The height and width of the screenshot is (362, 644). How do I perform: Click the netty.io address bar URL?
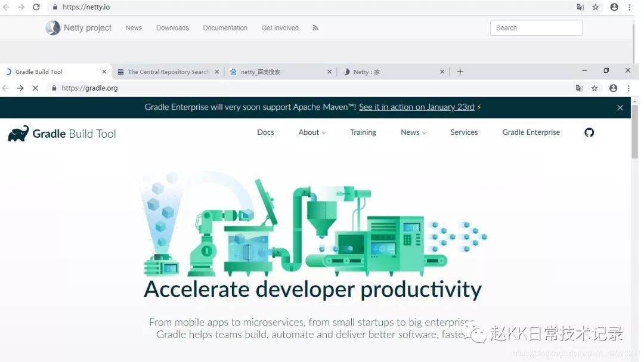pyautogui.click(x=86, y=7)
